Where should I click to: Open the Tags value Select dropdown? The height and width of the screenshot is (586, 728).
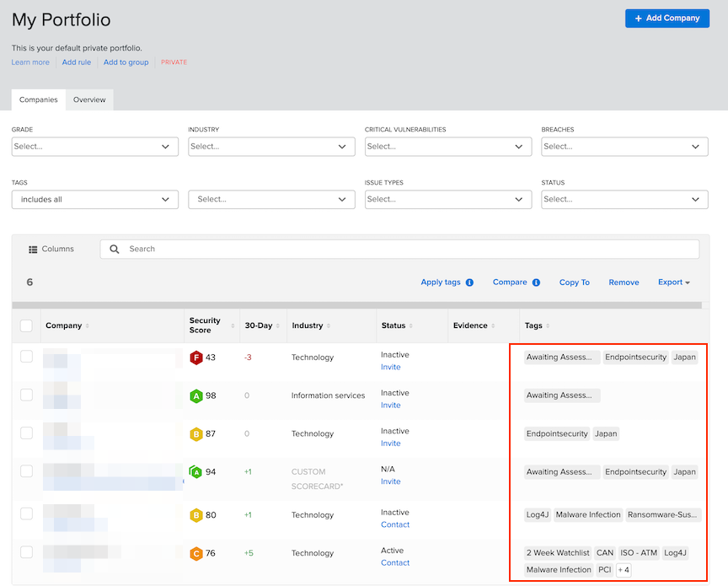pyautogui.click(x=271, y=200)
